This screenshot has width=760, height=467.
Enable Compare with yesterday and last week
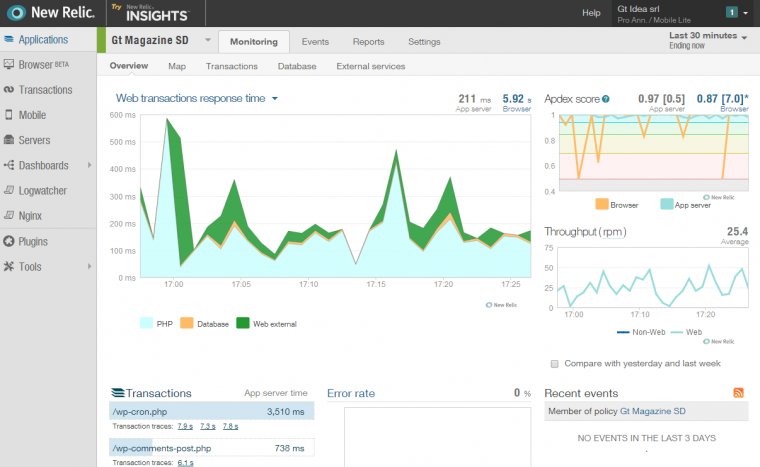554,364
